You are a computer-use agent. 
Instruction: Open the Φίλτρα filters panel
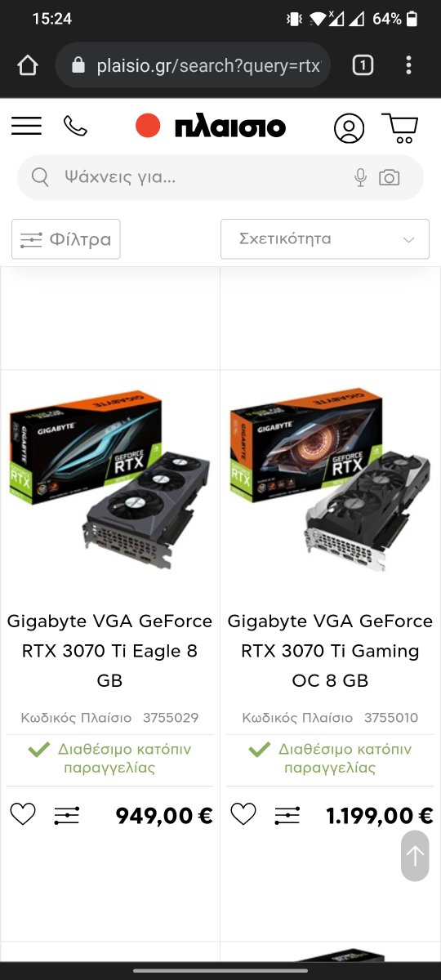(x=66, y=239)
